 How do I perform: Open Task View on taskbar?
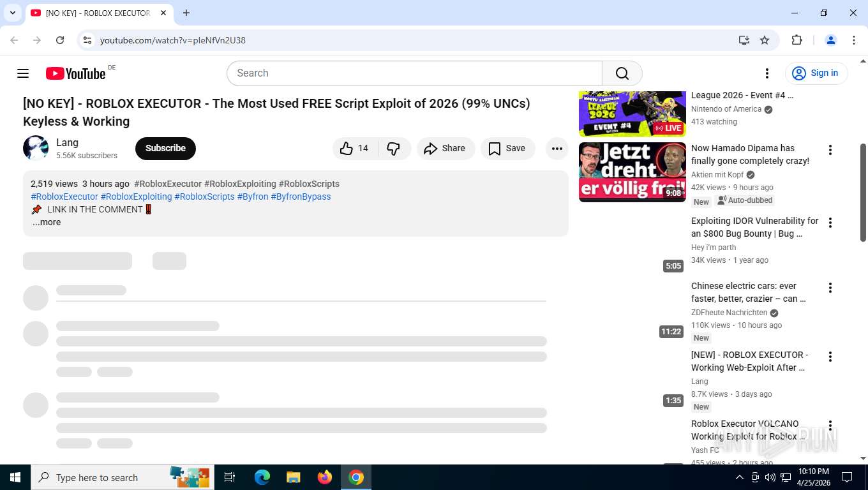click(230, 477)
